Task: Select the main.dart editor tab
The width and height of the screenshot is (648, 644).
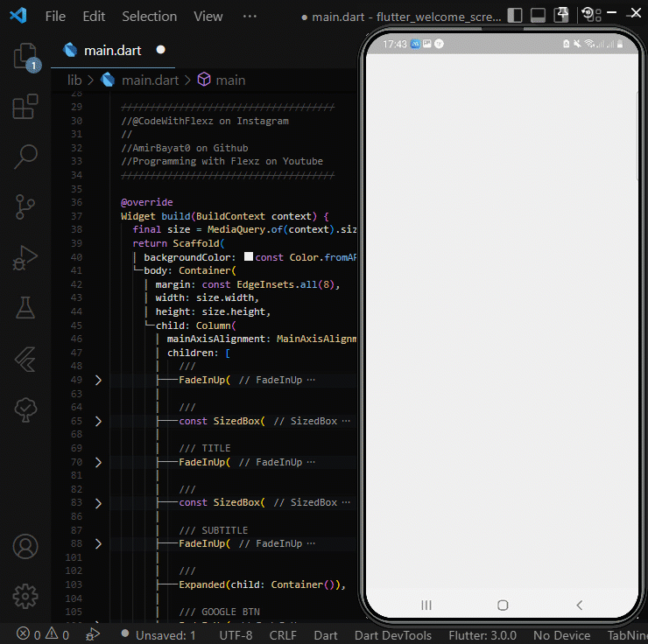Action: [112, 51]
